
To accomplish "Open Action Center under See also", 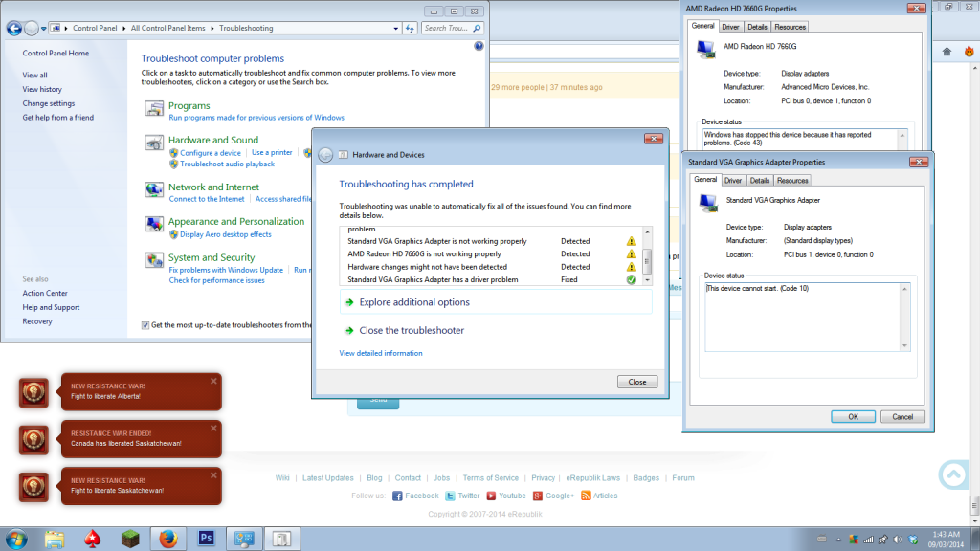I will point(45,293).
